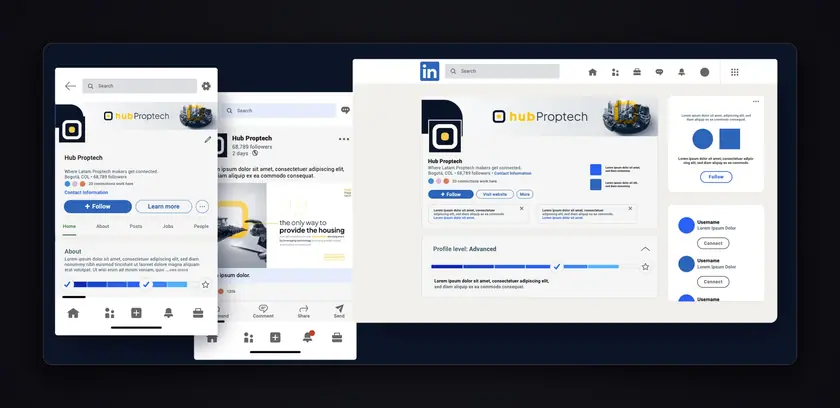Click blue circle swatch in desktop right card
The image size is (840, 408).
point(702,139)
